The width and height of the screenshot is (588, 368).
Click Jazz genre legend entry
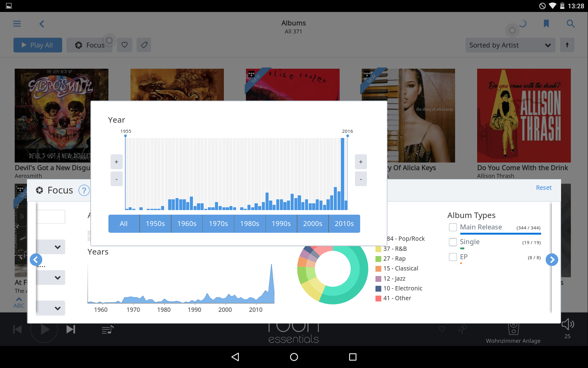coord(390,279)
